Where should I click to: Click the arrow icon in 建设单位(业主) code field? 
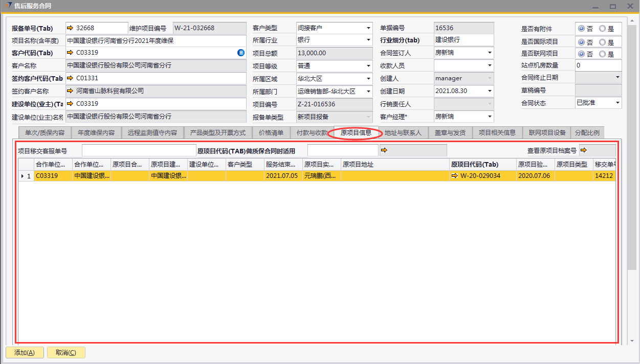pyautogui.click(x=71, y=104)
